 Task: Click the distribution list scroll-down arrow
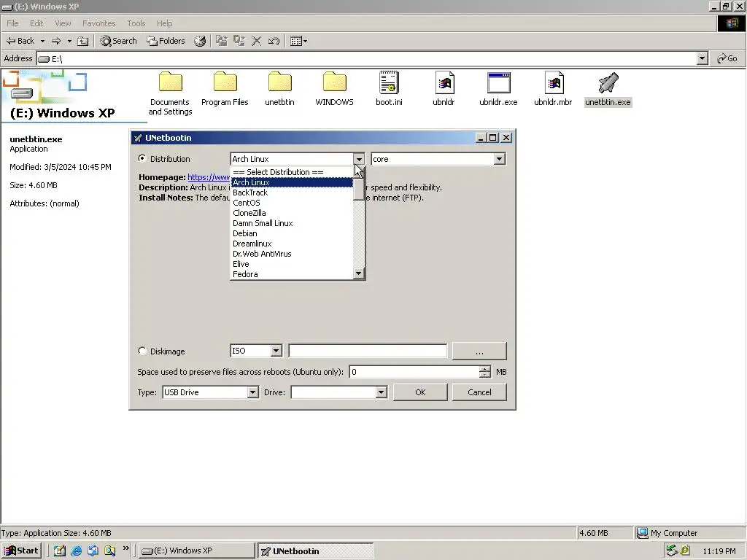[359, 273]
